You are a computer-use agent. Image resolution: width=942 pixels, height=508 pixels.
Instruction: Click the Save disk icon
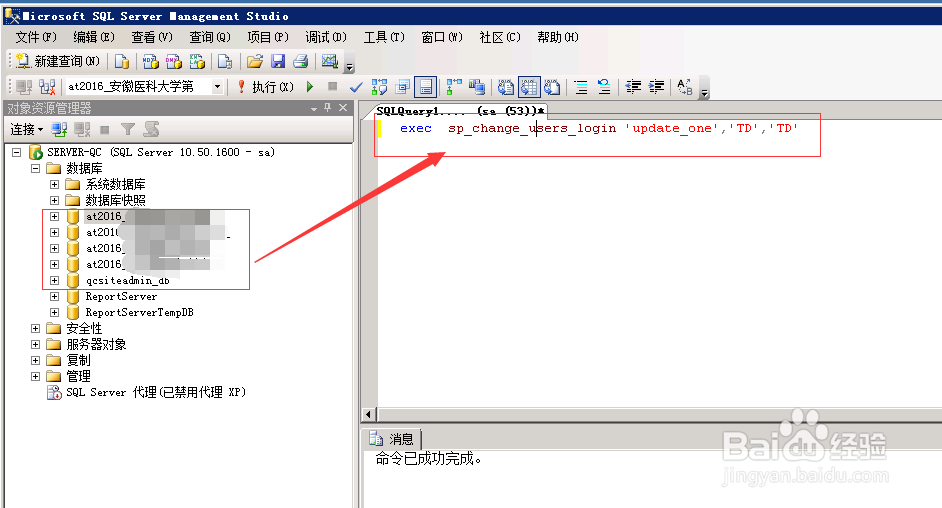pos(278,61)
